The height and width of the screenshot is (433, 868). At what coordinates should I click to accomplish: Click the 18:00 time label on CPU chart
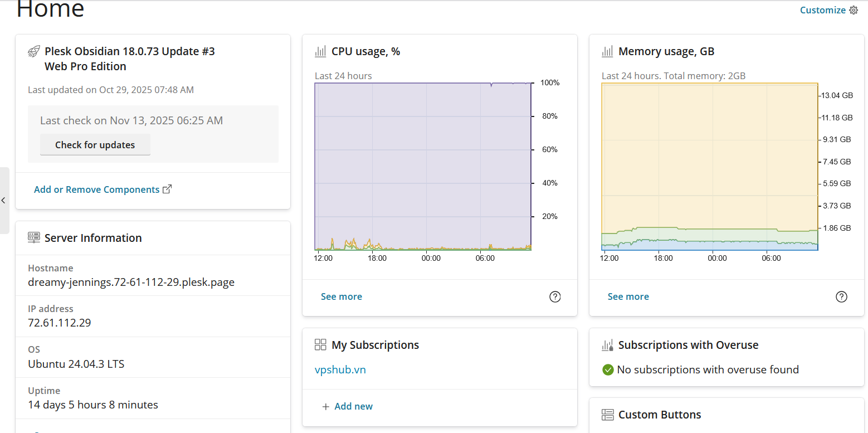377,258
